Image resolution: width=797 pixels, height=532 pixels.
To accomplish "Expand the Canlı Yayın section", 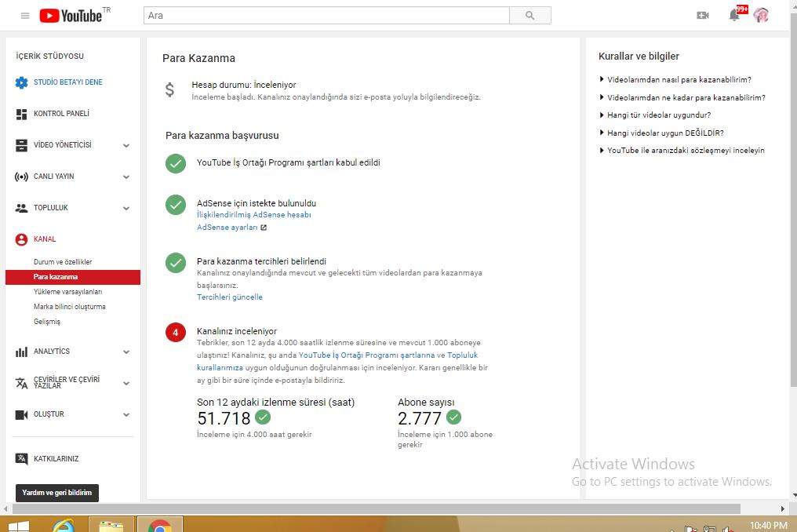I will pyautogui.click(x=126, y=177).
